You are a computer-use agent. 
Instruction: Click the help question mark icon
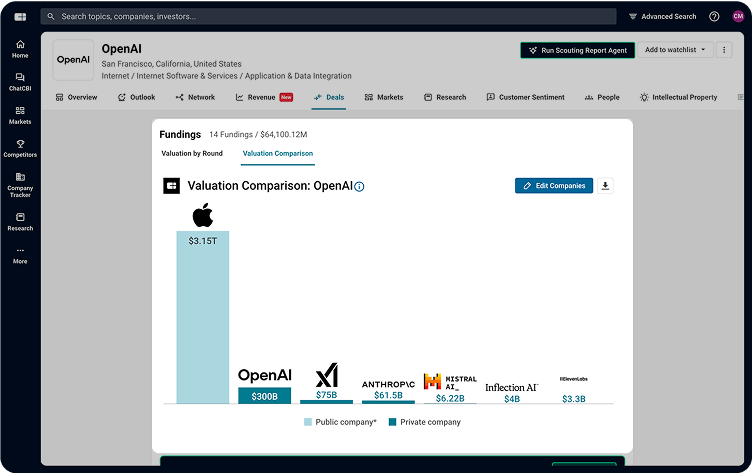(714, 17)
